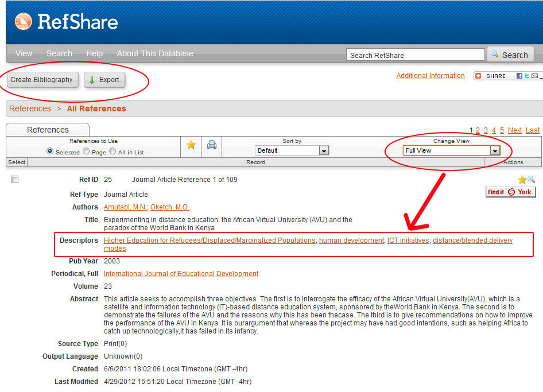Click Output Language value Unknown(0)
The height and width of the screenshot is (392, 543).
[x=123, y=356]
